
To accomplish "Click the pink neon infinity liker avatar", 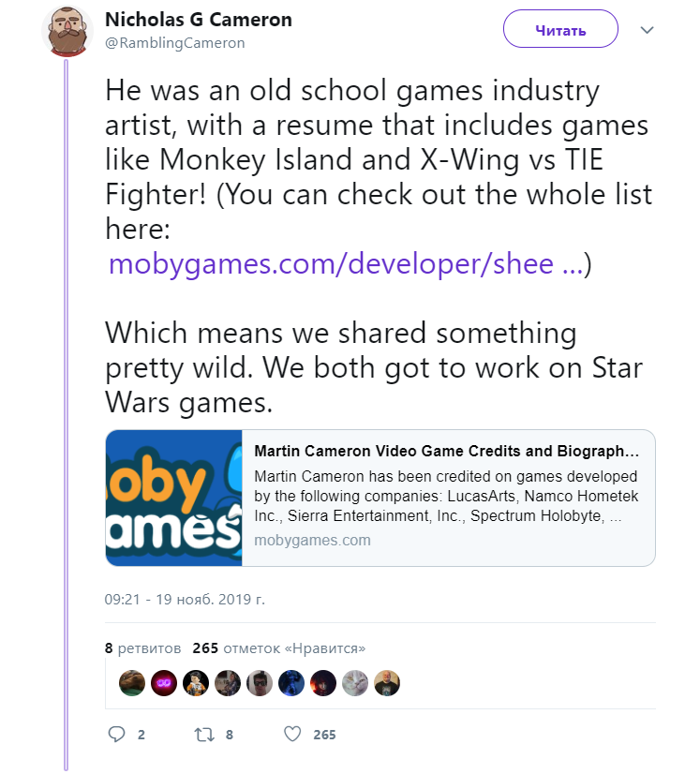I will pos(163,684).
